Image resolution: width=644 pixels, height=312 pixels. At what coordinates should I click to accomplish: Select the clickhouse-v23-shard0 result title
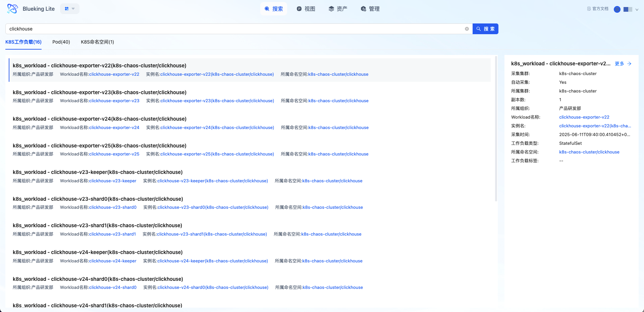[x=98, y=199]
